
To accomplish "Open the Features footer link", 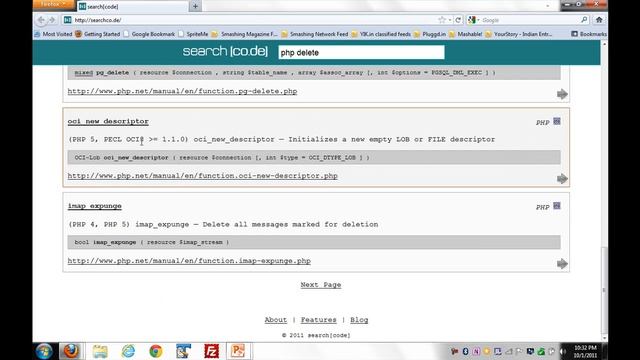I will coord(318,320).
